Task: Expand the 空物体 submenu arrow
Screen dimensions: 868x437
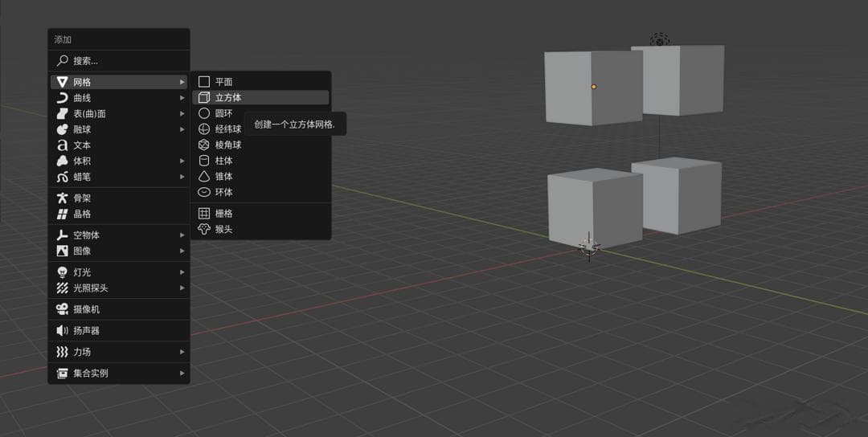Action: pos(182,235)
